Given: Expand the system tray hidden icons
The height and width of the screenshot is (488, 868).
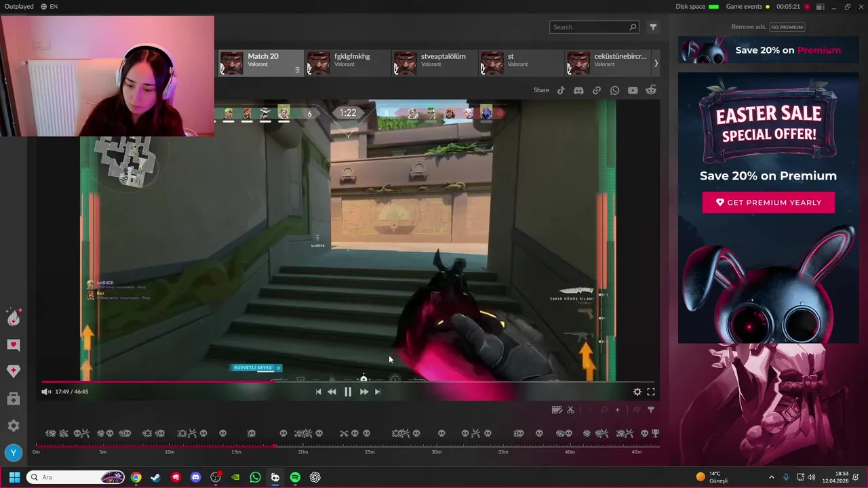Looking at the screenshot, I should click(771, 477).
